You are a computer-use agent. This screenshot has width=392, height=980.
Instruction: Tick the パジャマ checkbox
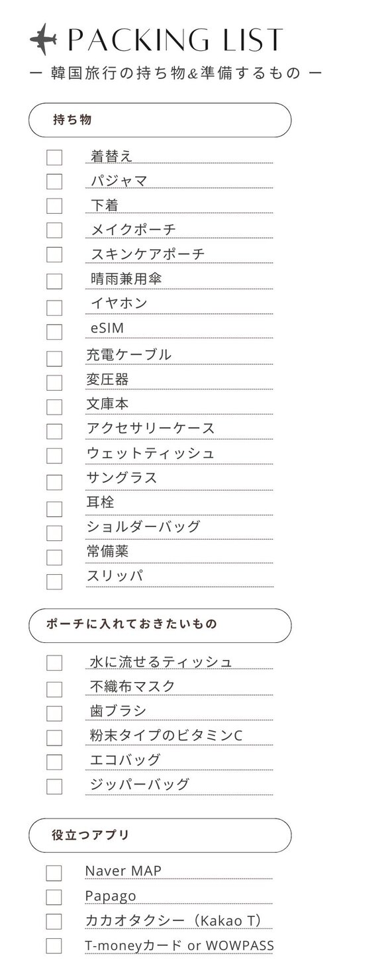tap(54, 181)
